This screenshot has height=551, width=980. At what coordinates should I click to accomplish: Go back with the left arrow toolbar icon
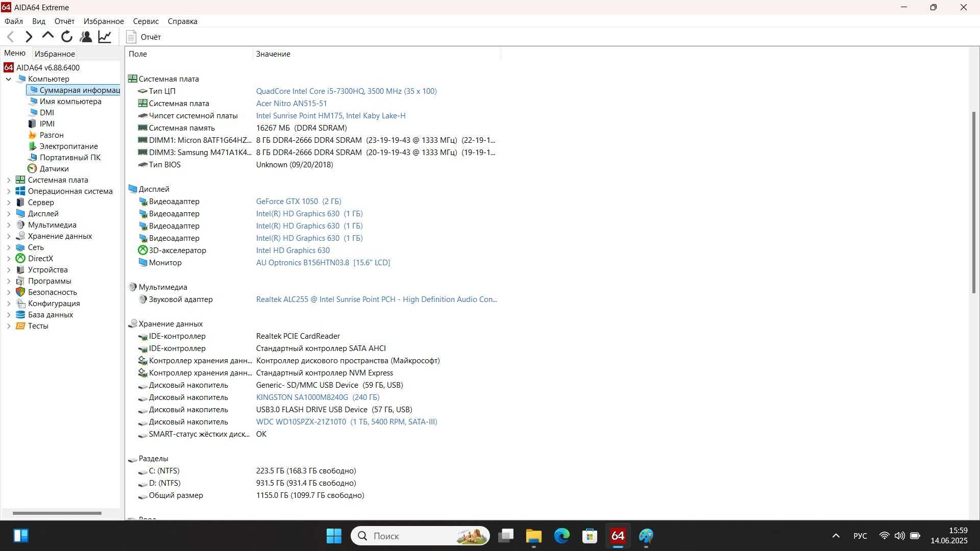10,37
